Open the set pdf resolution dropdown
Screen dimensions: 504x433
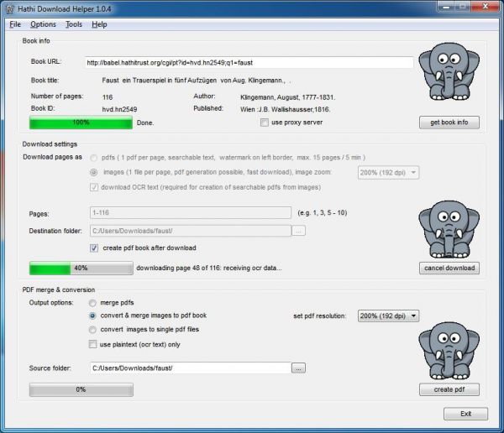click(389, 316)
